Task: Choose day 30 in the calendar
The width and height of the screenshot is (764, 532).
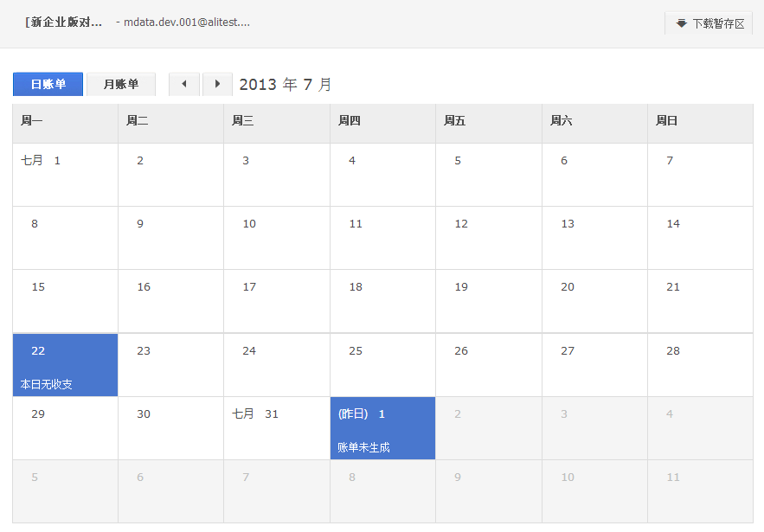Action: tap(171, 428)
